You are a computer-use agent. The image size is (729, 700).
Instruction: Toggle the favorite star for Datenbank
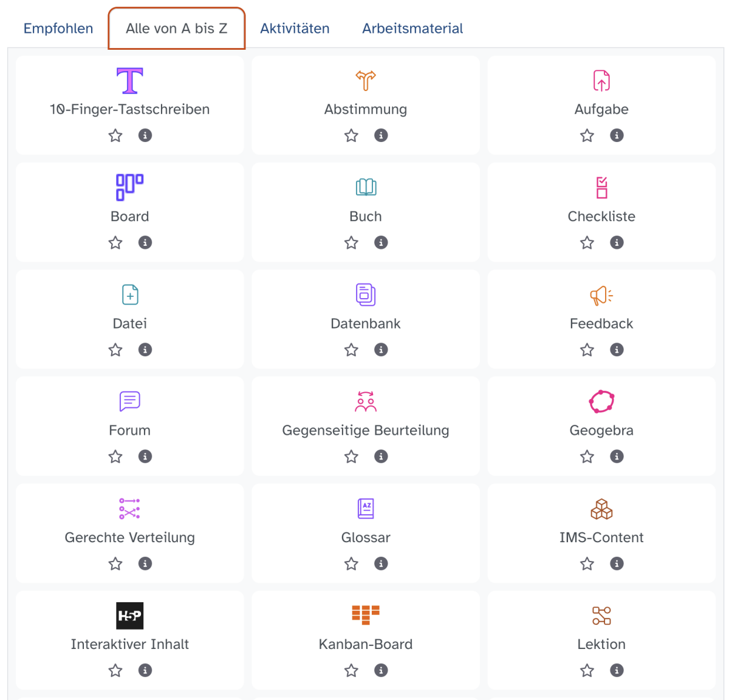(x=351, y=350)
